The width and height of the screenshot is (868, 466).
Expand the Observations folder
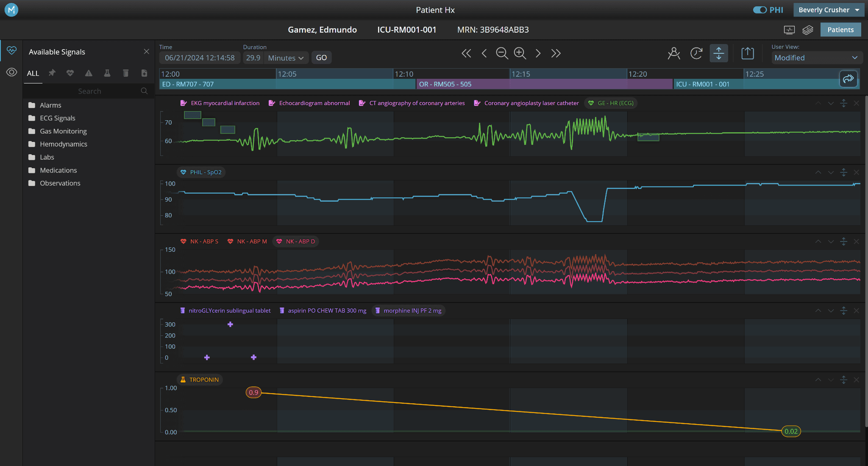tap(60, 183)
